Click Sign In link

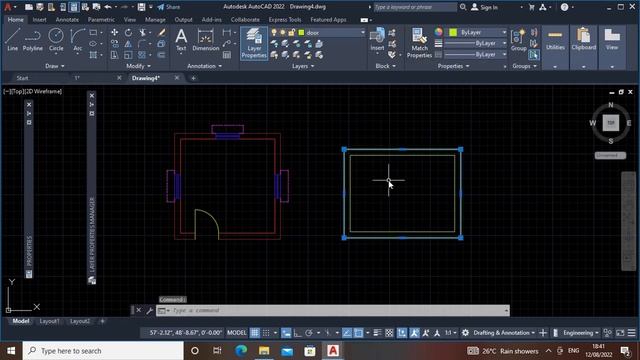tap(484, 7)
